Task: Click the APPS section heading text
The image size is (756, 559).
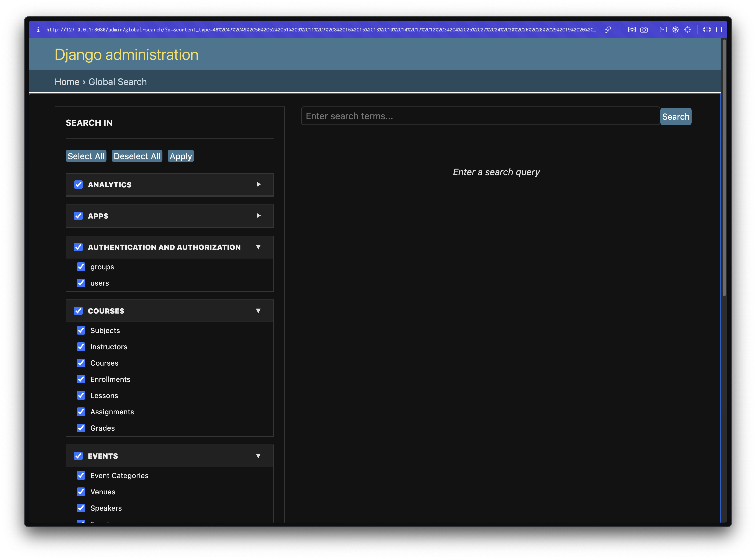Action: [98, 216]
